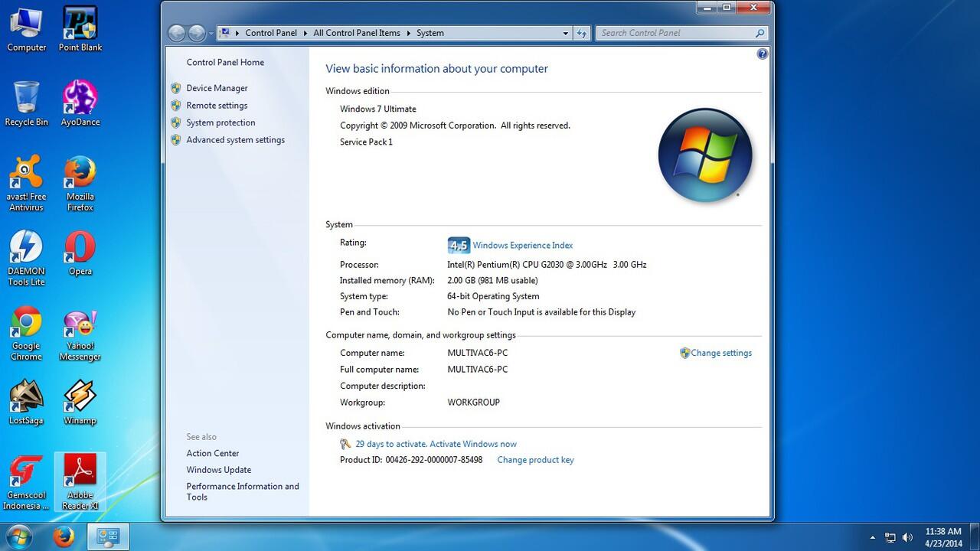
Task: Click the Service Pack 1 text
Action: [366, 142]
